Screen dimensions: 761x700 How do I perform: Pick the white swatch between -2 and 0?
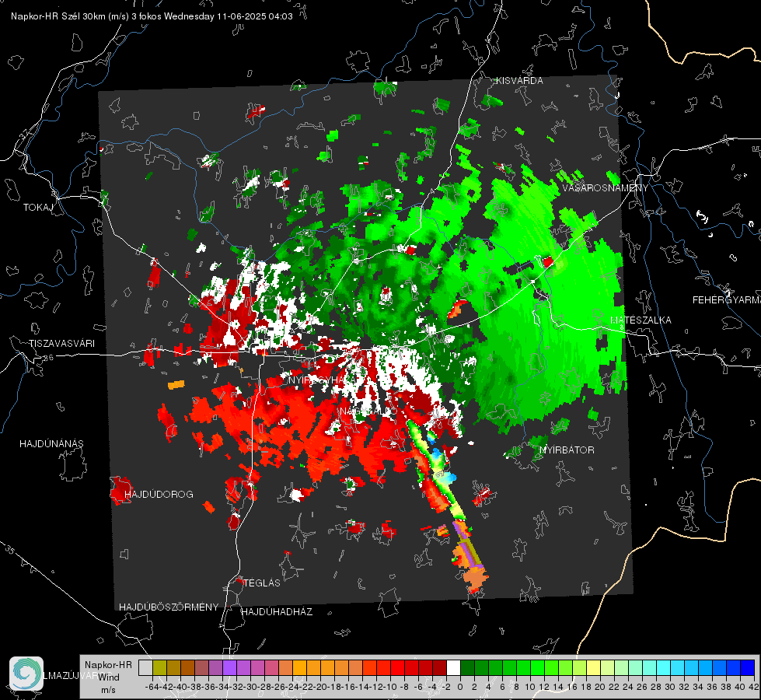(454, 667)
